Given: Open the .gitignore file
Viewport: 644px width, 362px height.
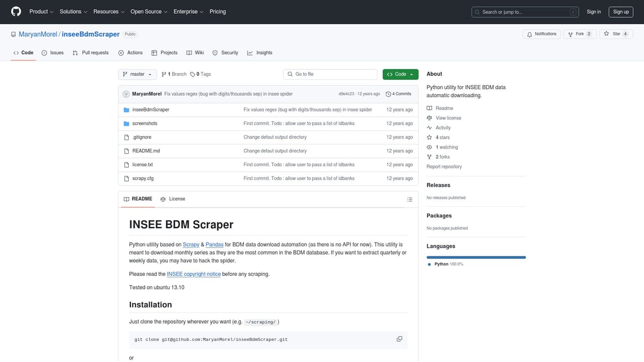Looking at the screenshot, I should pyautogui.click(x=141, y=137).
